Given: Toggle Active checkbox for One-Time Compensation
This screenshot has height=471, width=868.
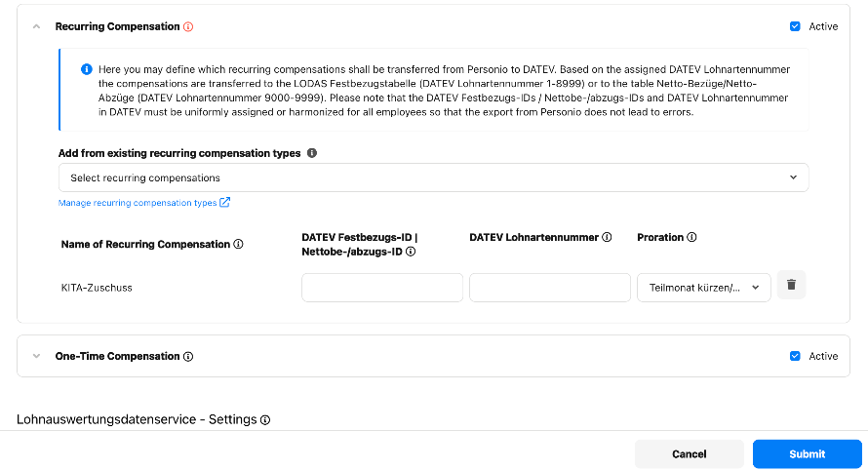Looking at the screenshot, I should [x=795, y=356].
